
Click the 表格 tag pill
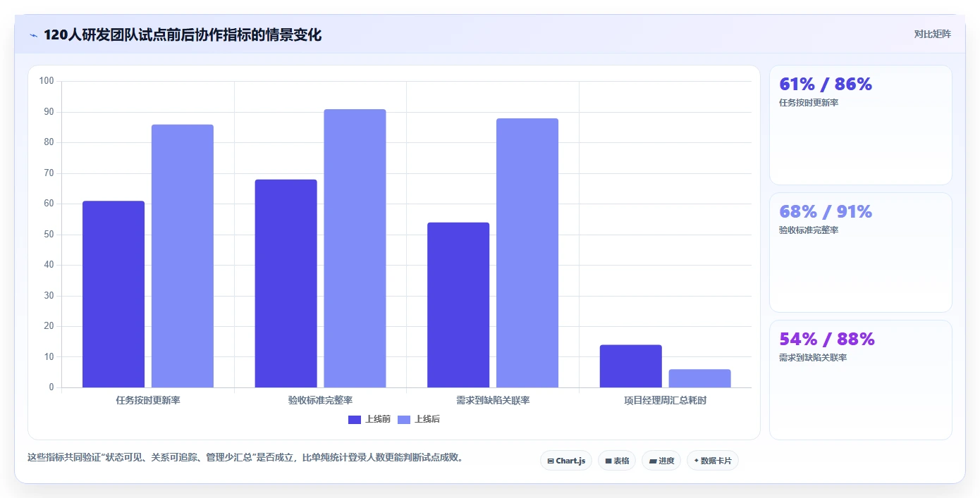click(617, 461)
